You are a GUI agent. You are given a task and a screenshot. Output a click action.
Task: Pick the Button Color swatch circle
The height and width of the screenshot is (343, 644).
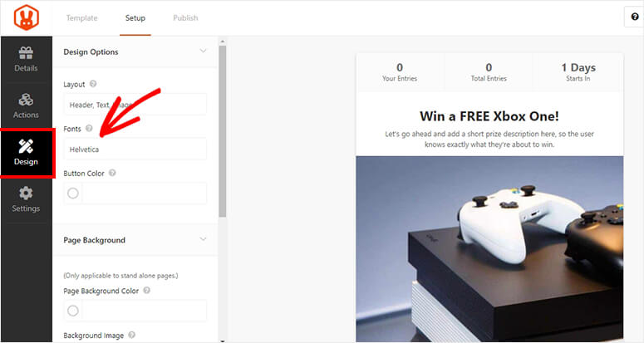pos(72,194)
